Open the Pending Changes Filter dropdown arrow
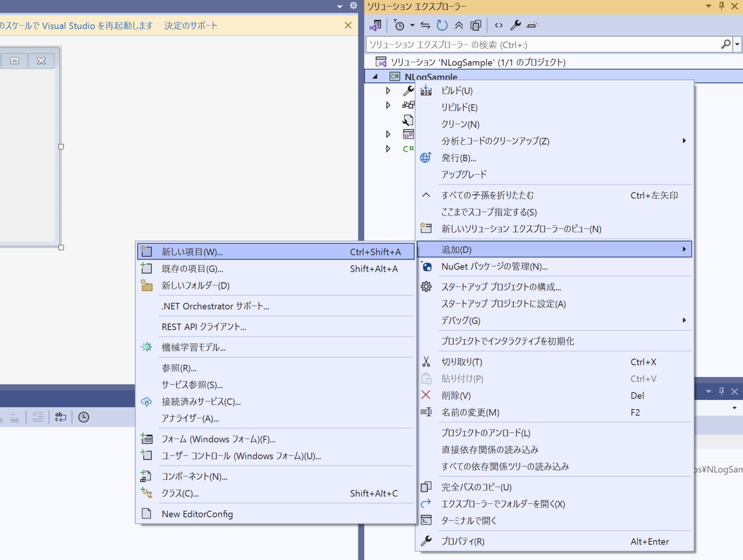The image size is (743, 560). [412, 25]
